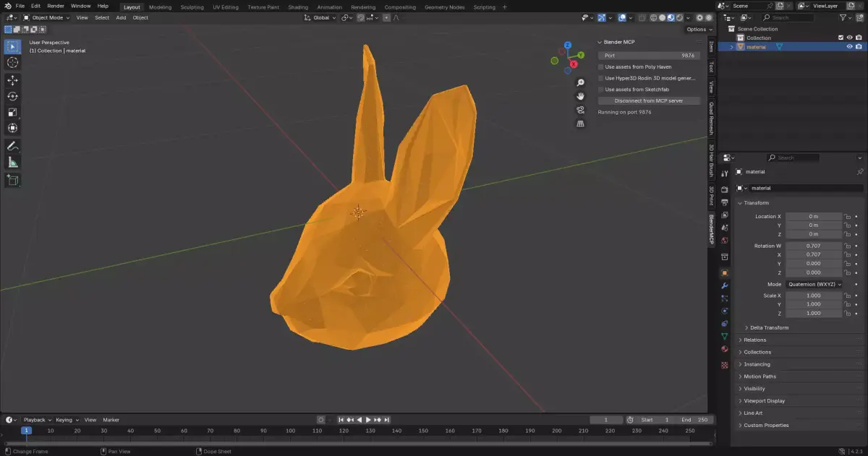Enable Use assets from Sketchfab
The height and width of the screenshot is (456, 868).
(601, 90)
